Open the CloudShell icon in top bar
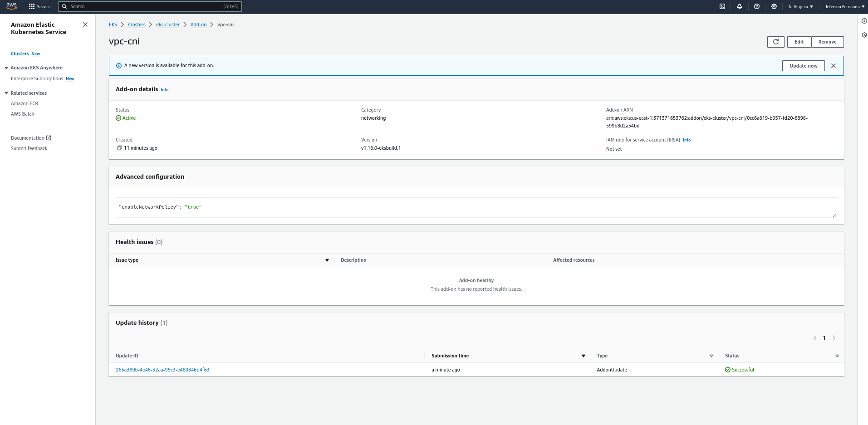The image size is (868, 425). click(722, 6)
